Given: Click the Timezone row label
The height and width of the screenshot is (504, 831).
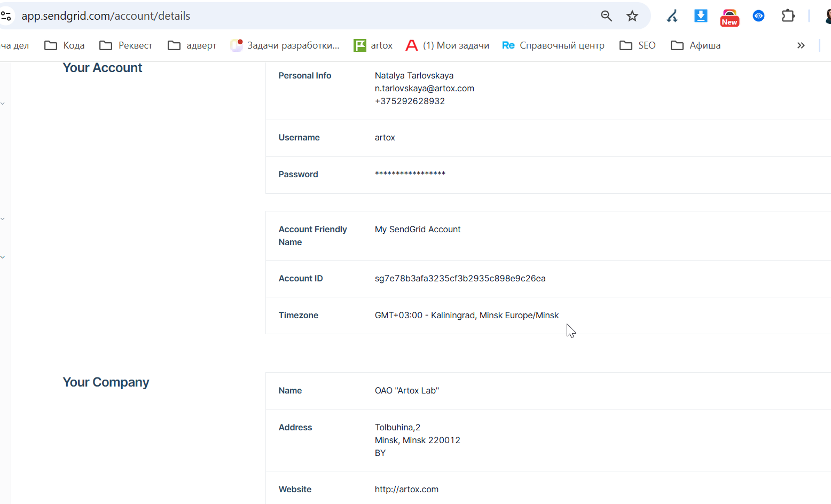Looking at the screenshot, I should click(x=299, y=315).
